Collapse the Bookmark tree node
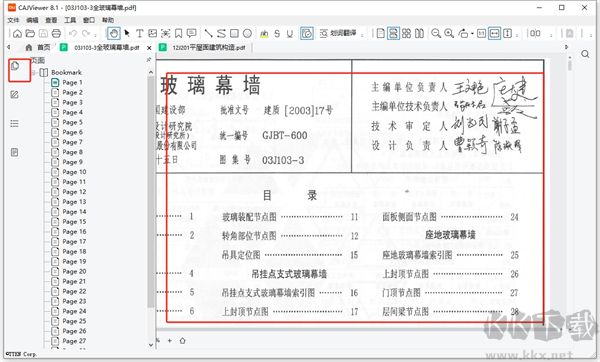Screen dimensions: 600x362 click(x=34, y=72)
